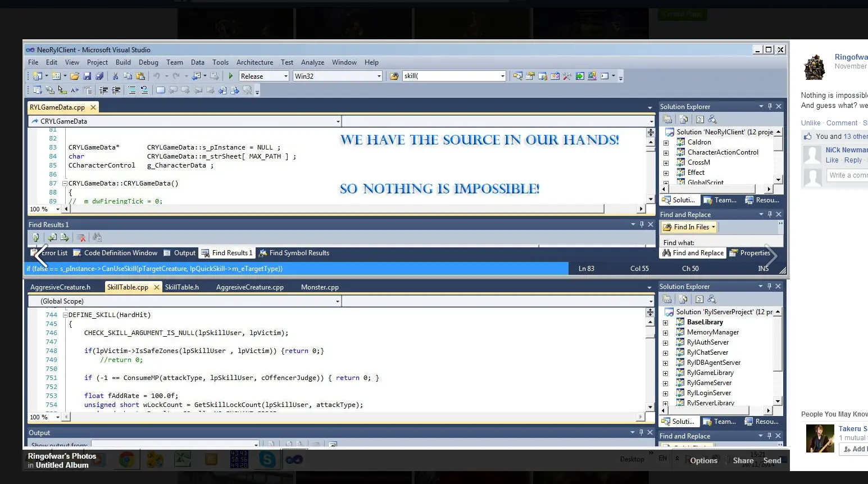Click the green Start Debugging arrow
The height and width of the screenshot is (484, 868).
(230, 76)
